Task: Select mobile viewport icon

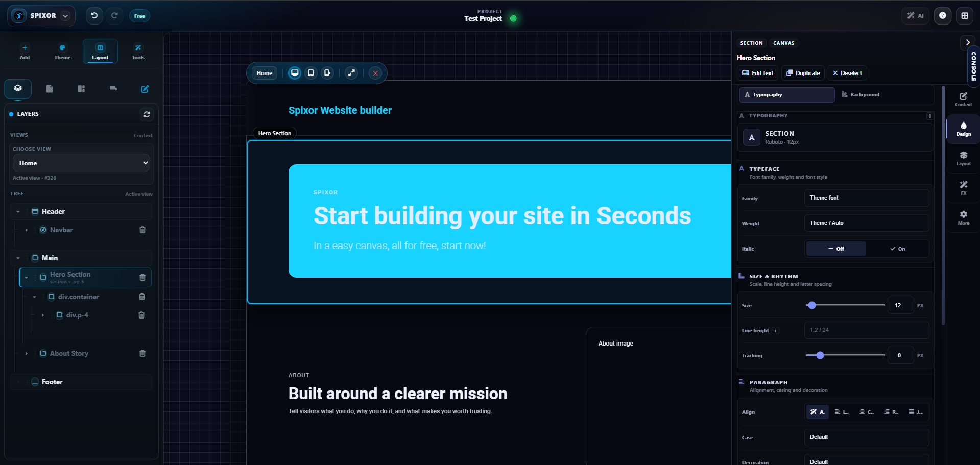Action: coord(327,73)
